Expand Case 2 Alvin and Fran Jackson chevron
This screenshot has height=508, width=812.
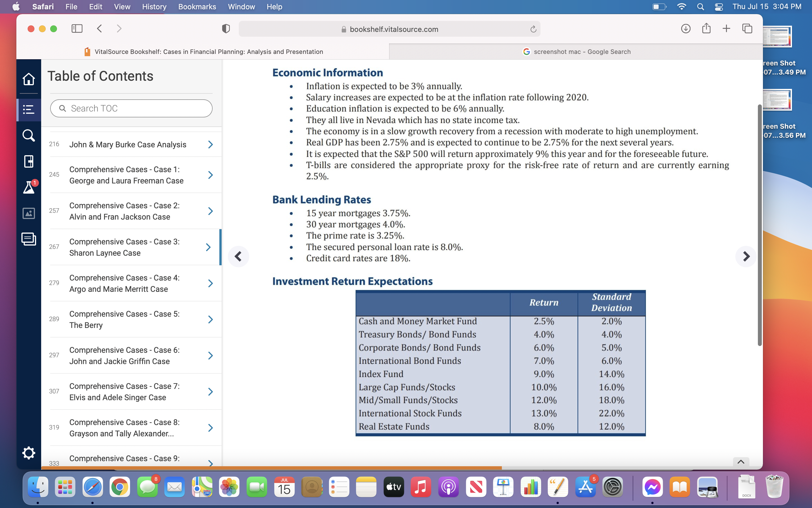[210, 211]
